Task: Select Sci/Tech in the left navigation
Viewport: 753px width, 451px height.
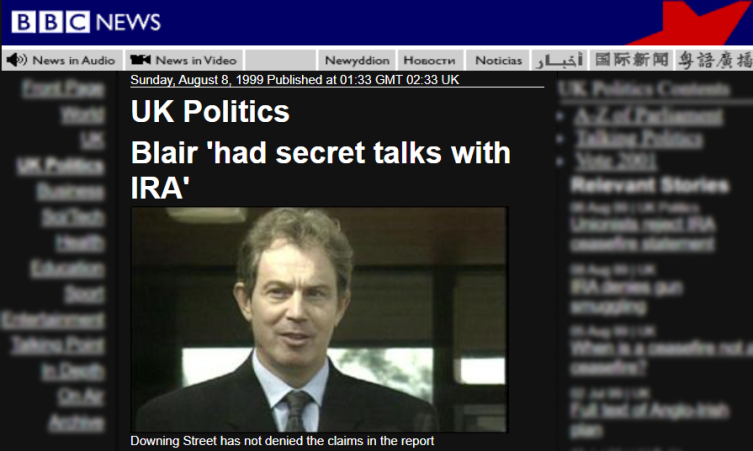Action: 73,217
